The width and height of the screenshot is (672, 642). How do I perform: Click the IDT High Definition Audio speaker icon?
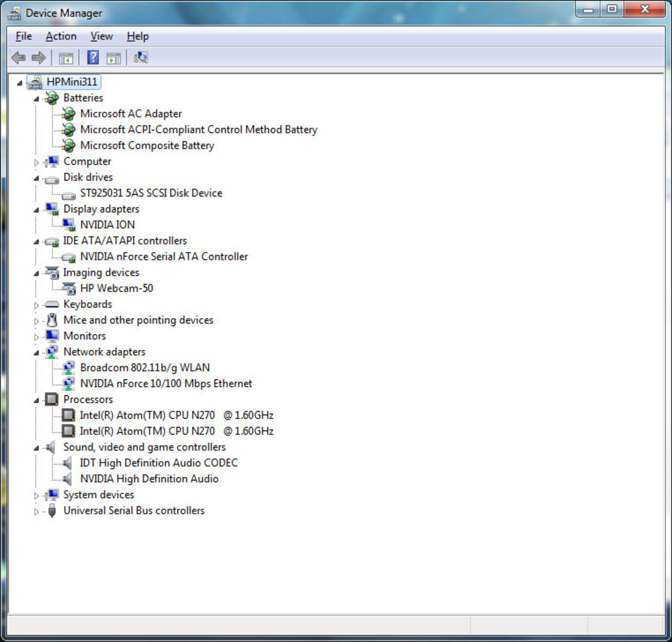(67, 463)
